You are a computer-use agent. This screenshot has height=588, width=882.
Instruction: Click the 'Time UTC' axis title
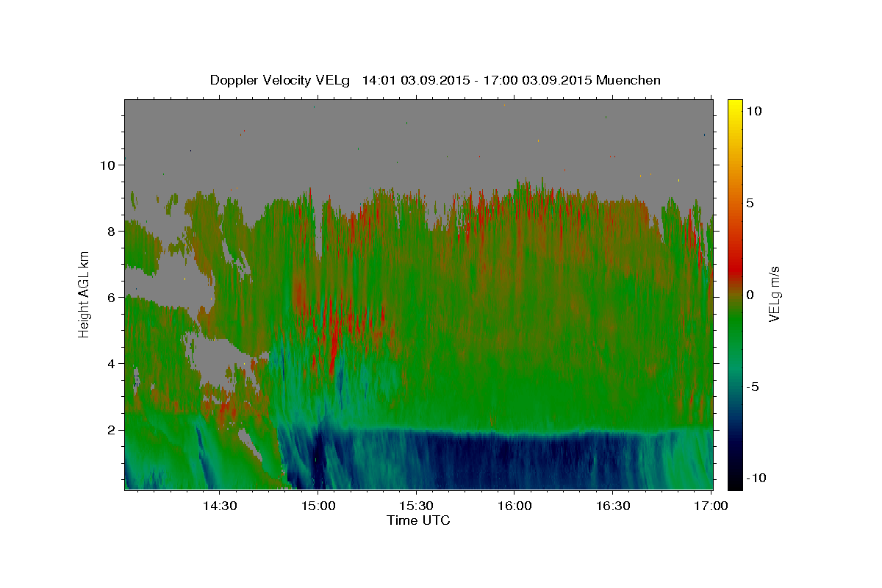click(x=418, y=520)
